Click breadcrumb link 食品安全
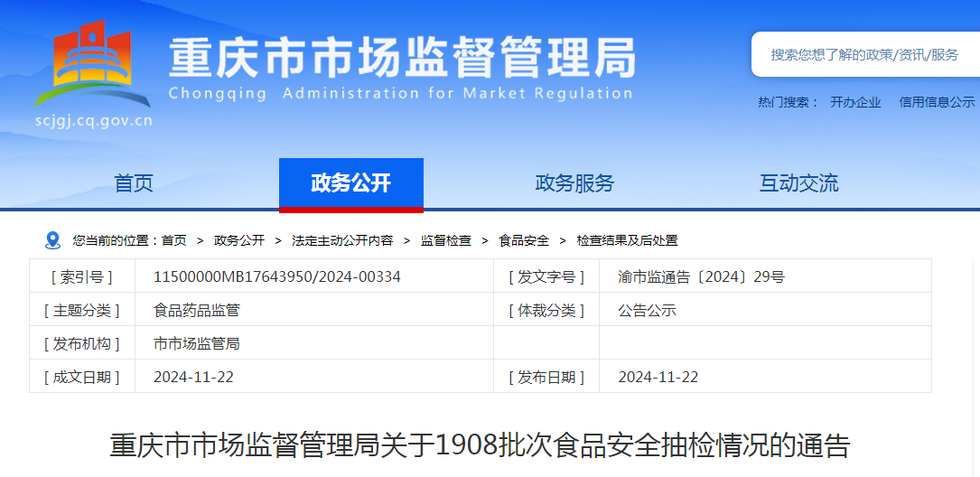The image size is (980, 477). (524, 240)
